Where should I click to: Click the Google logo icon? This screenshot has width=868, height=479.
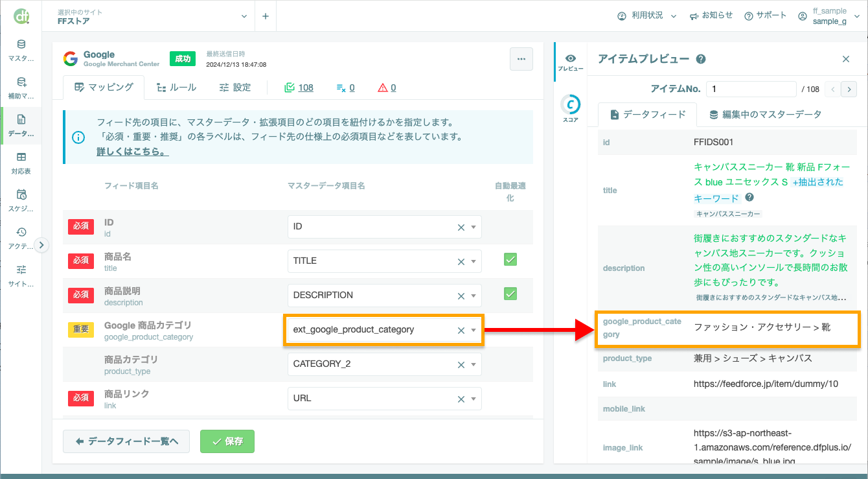[71, 59]
